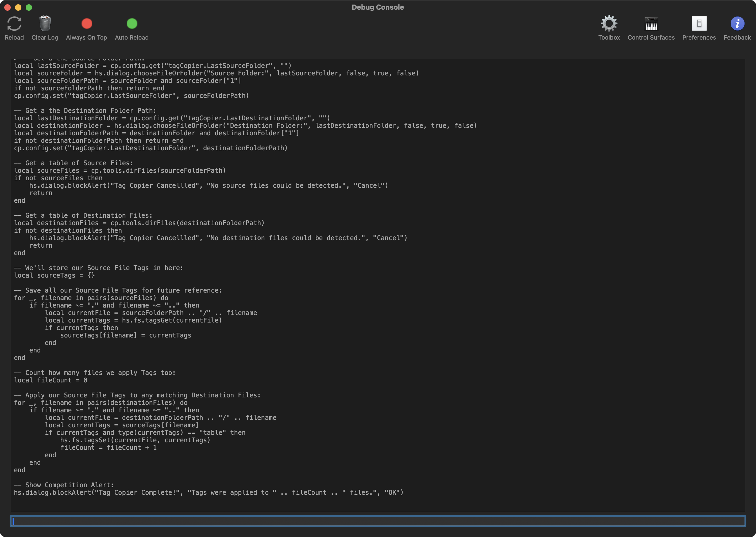Open the Toolbox gear icon
The width and height of the screenshot is (756, 537).
pyautogui.click(x=609, y=24)
